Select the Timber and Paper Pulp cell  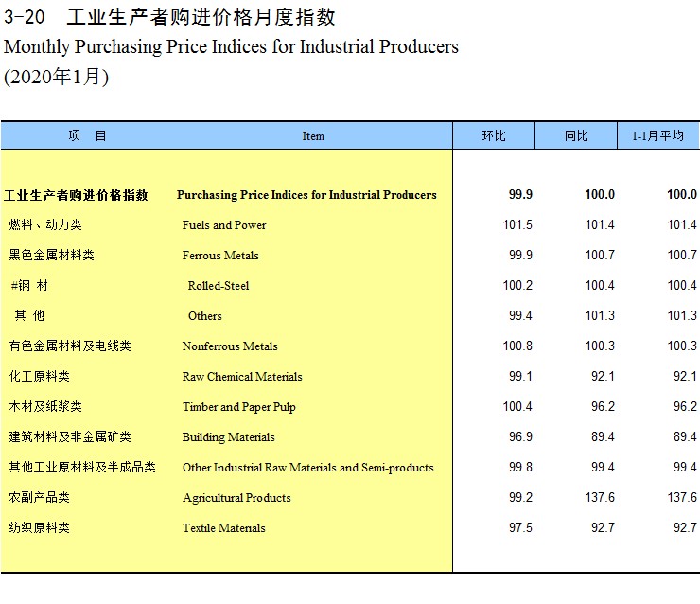238,407
